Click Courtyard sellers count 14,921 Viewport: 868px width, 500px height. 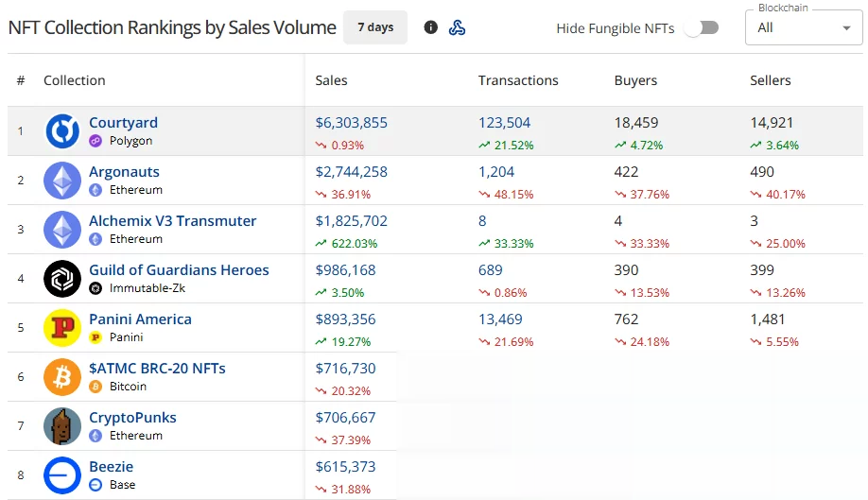pyautogui.click(x=772, y=122)
